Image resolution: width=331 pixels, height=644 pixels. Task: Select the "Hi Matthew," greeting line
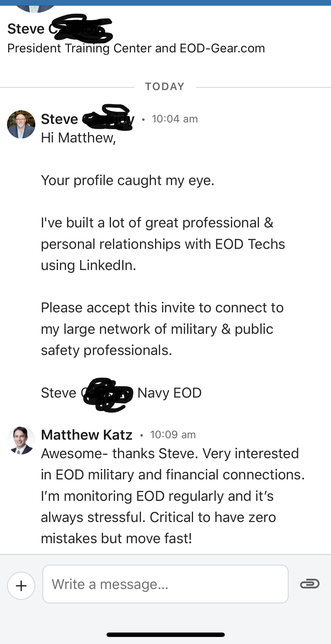point(78,138)
